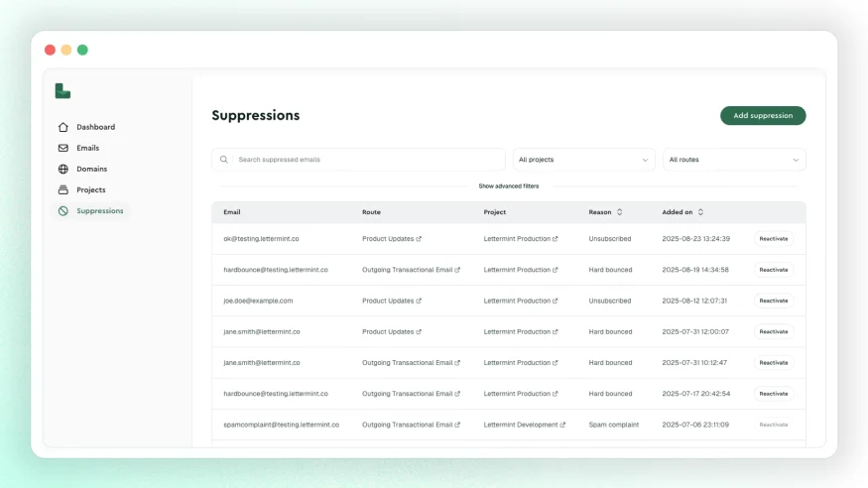Open the All projects dropdown

tap(584, 160)
